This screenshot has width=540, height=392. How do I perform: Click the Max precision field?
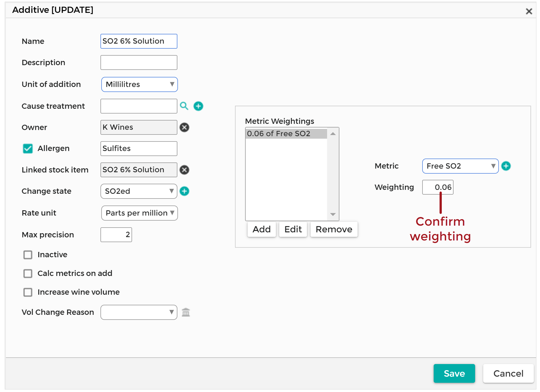pos(116,235)
